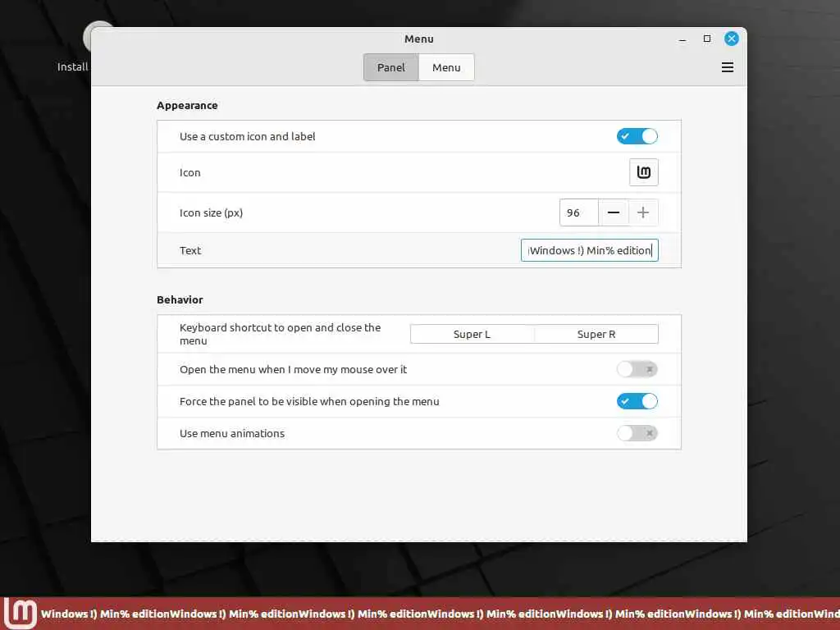Click the icon size value field showing 96
This screenshot has height=630, width=840.
(578, 212)
